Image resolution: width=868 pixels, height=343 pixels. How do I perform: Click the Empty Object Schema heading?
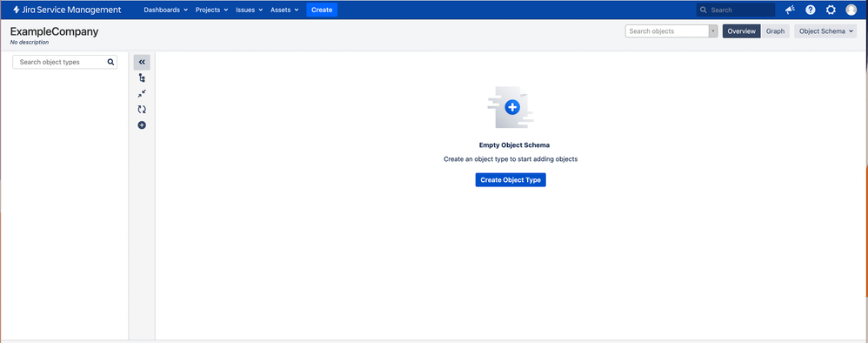[514, 145]
